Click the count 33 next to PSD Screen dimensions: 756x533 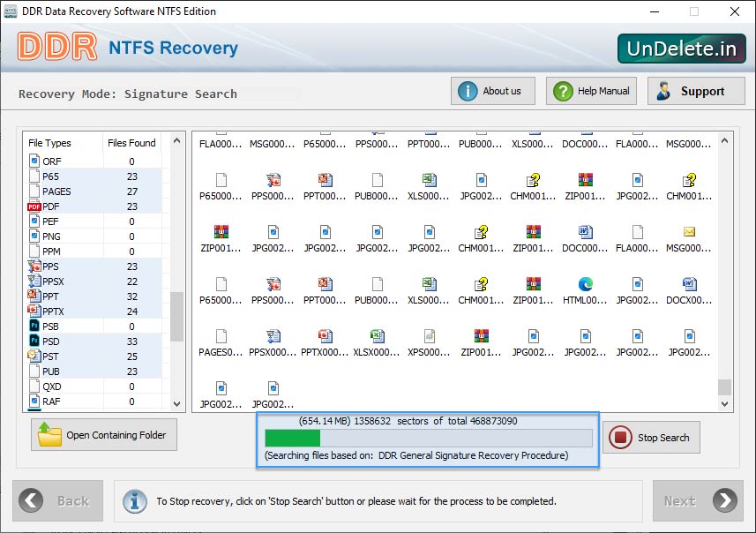click(x=132, y=342)
